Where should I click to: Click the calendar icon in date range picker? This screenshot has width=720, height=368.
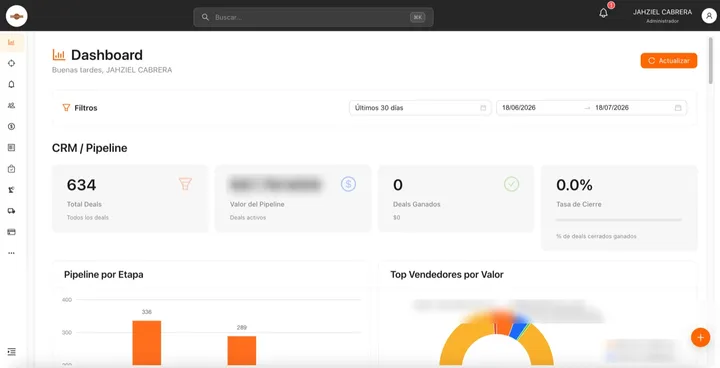click(x=678, y=108)
